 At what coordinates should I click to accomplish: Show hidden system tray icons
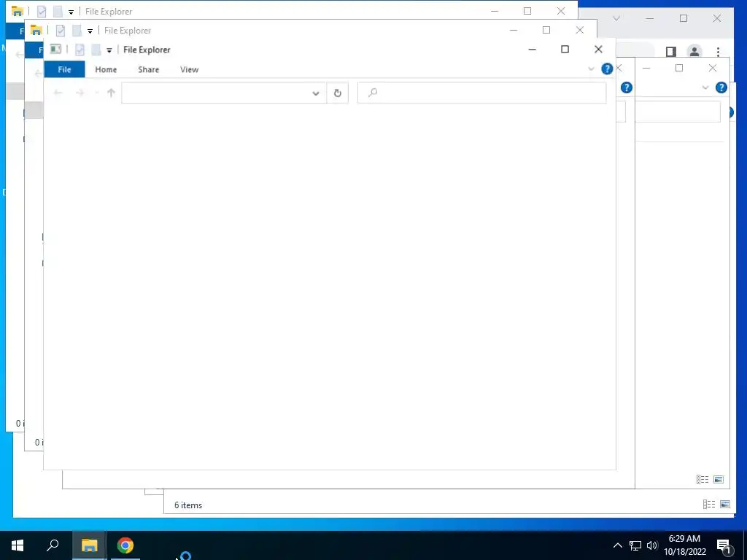click(617, 545)
